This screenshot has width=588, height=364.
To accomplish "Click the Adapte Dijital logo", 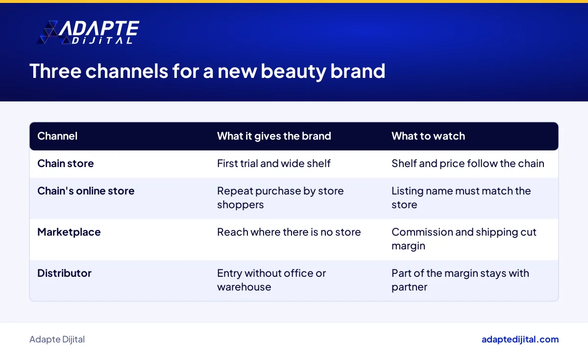I will 88,32.
